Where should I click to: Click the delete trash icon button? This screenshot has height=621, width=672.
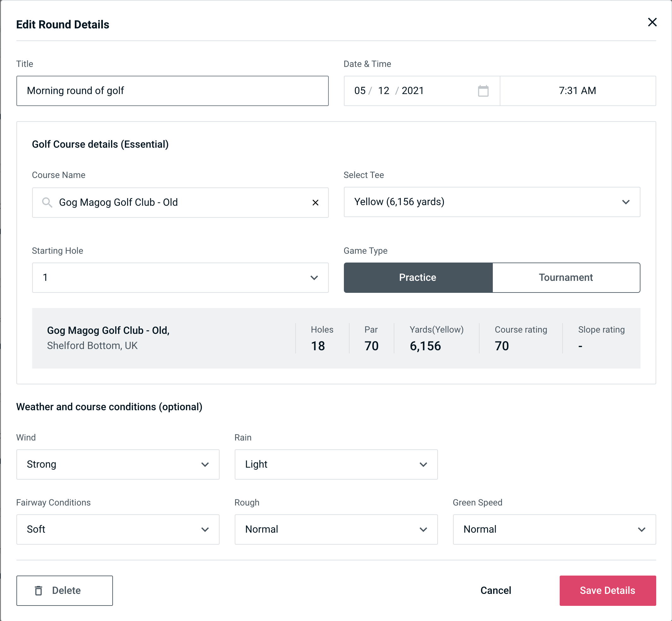click(x=40, y=590)
